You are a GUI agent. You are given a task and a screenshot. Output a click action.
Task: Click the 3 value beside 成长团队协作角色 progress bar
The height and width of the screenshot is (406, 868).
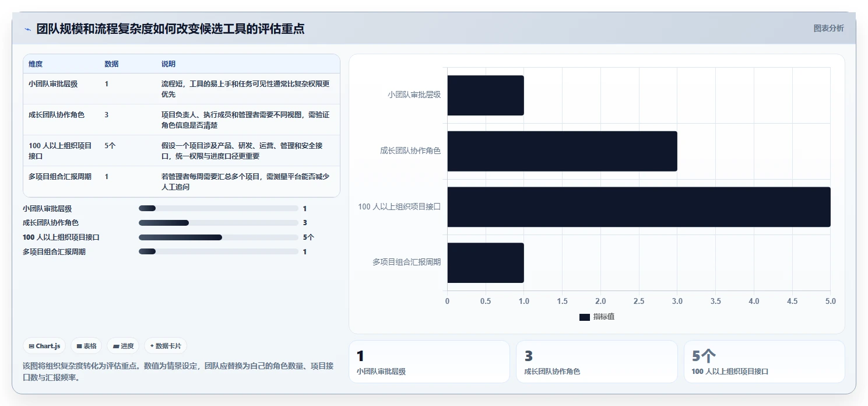pos(305,223)
